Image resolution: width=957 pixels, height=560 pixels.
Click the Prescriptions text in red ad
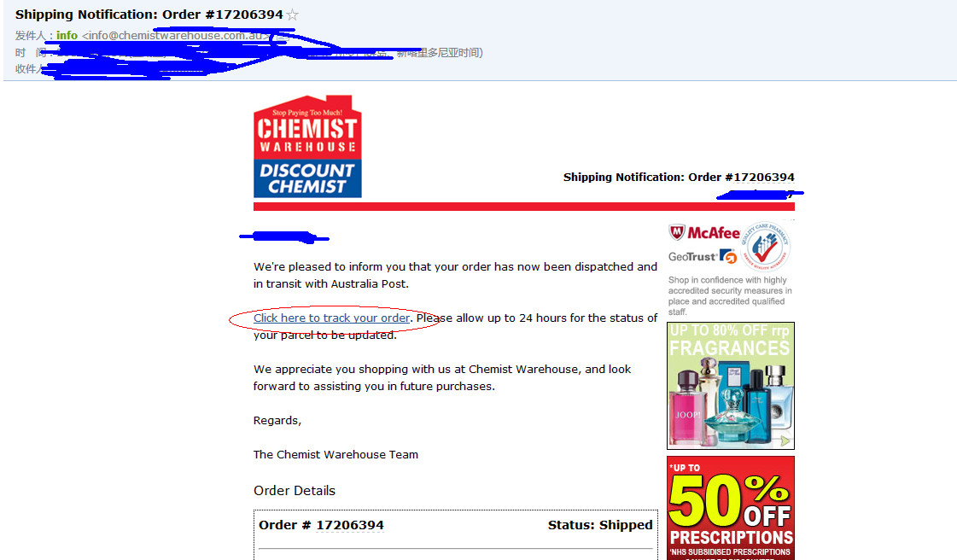click(731, 538)
